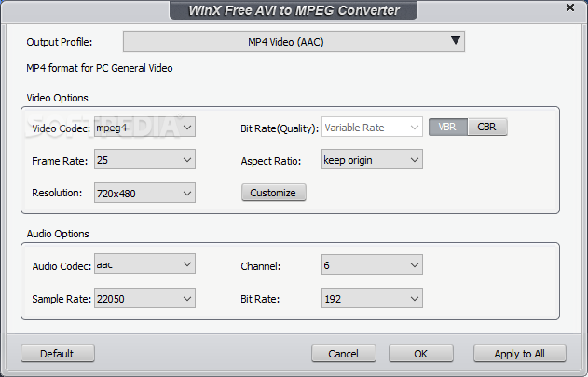588x377 pixels.
Task: Open the Variable Rate quality dropdown
Action: (372, 128)
